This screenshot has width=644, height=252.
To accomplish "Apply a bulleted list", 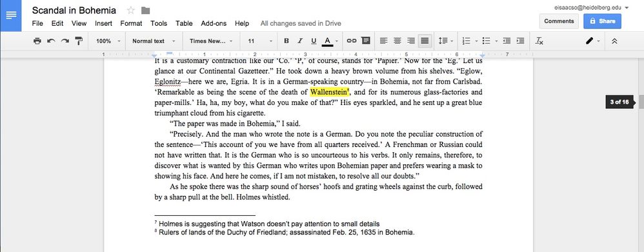I will point(487,41).
